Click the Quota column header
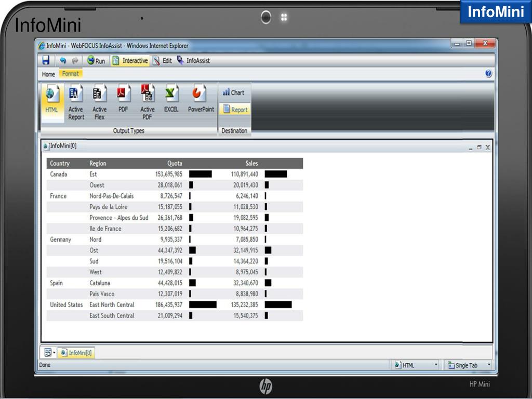Screen dimensions: 532x399 (175, 163)
